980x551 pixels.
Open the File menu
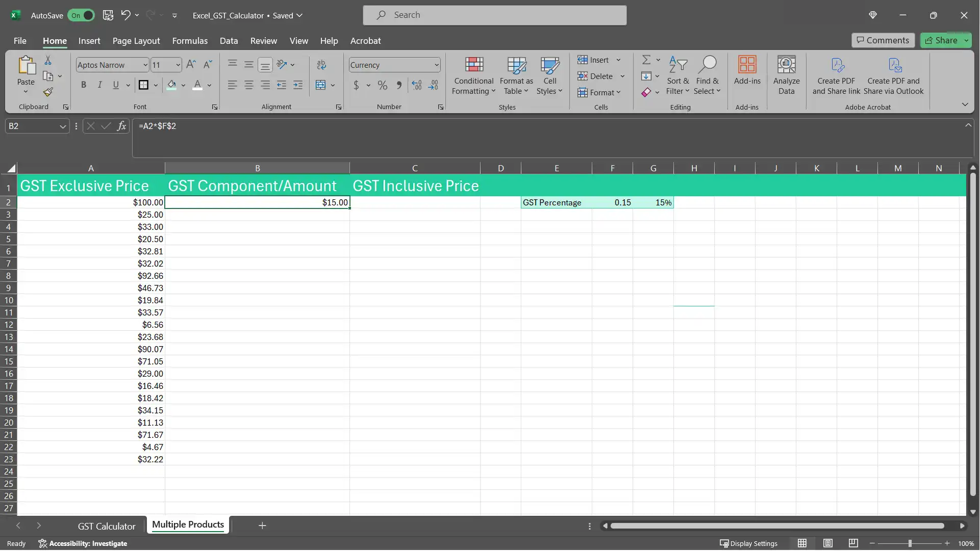click(20, 41)
